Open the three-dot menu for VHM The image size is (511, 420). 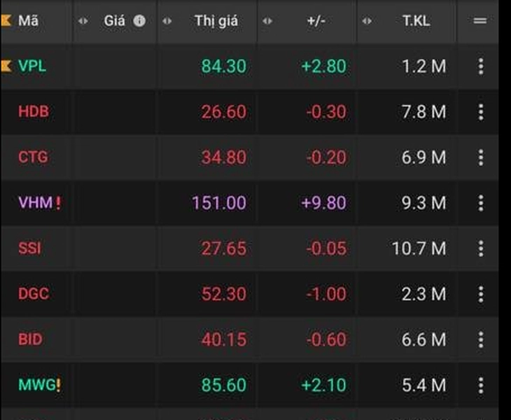pyautogui.click(x=480, y=203)
